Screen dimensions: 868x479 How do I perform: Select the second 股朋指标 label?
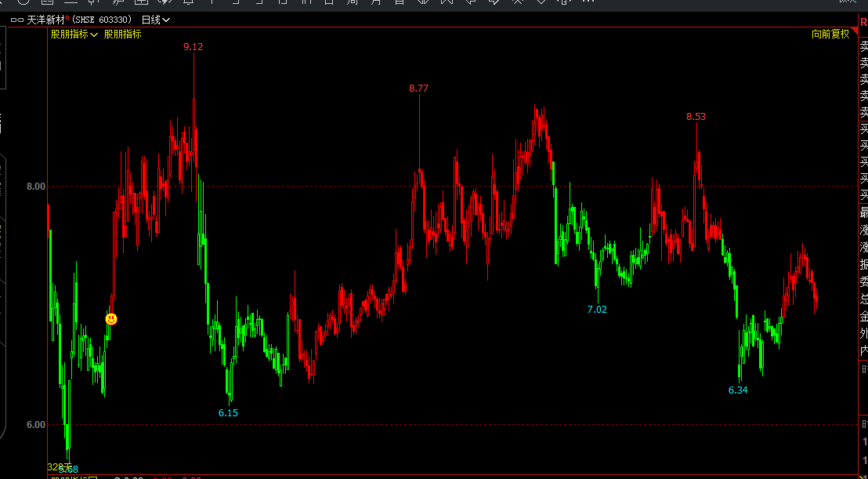point(123,34)
